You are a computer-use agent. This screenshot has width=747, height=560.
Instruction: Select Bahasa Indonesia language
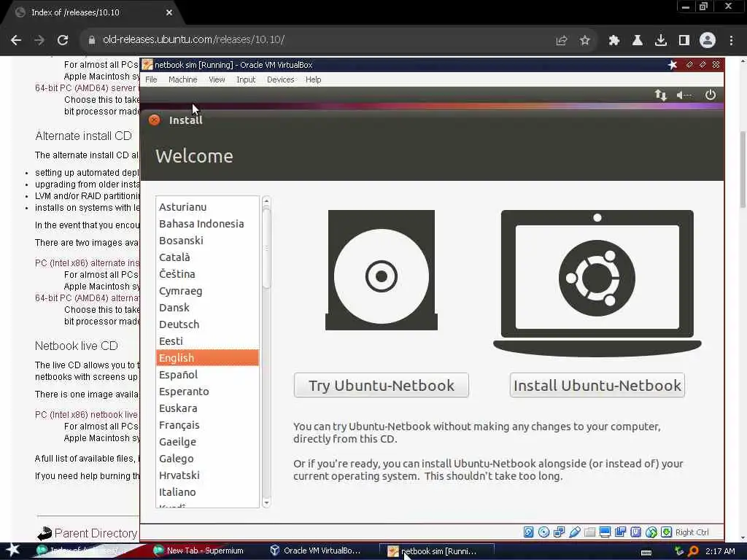click(207, 224)
